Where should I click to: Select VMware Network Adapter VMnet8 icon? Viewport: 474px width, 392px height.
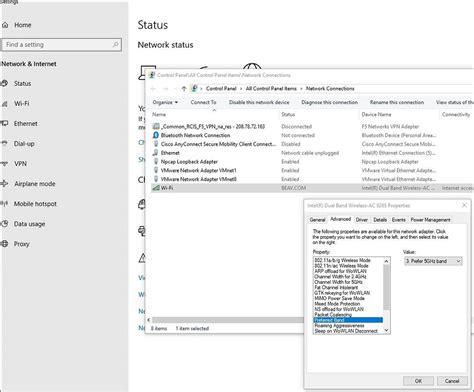(156, 179)
